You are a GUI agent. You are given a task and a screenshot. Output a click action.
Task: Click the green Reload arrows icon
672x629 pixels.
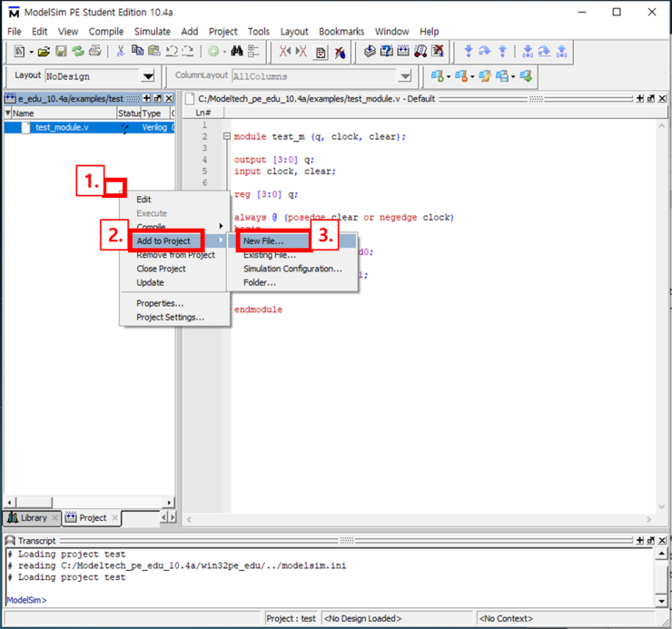click(x=78, y=52)
